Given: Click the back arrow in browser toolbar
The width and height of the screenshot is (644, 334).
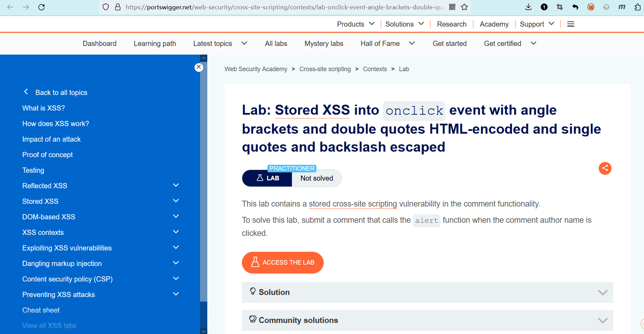Looking at the screenshot, I should pos(10,7).
